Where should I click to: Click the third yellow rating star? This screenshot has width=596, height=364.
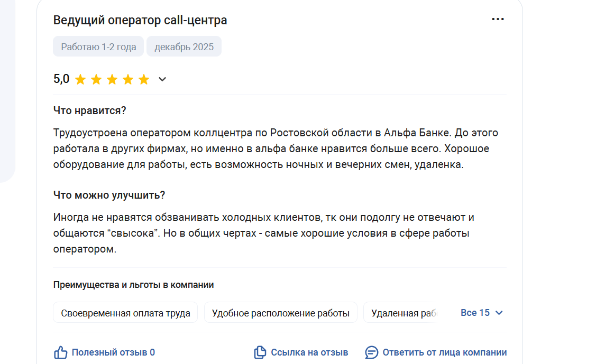[112, 80]
